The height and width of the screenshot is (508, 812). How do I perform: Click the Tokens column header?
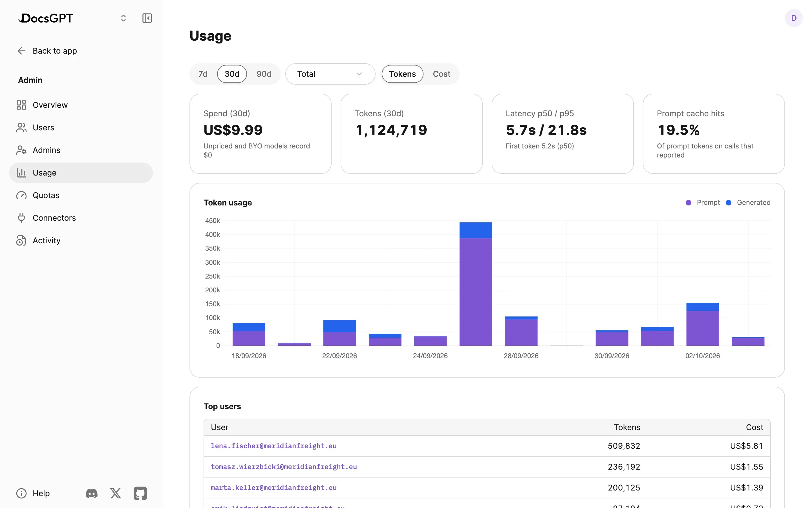pyautogui.click(x=627, y=427)
